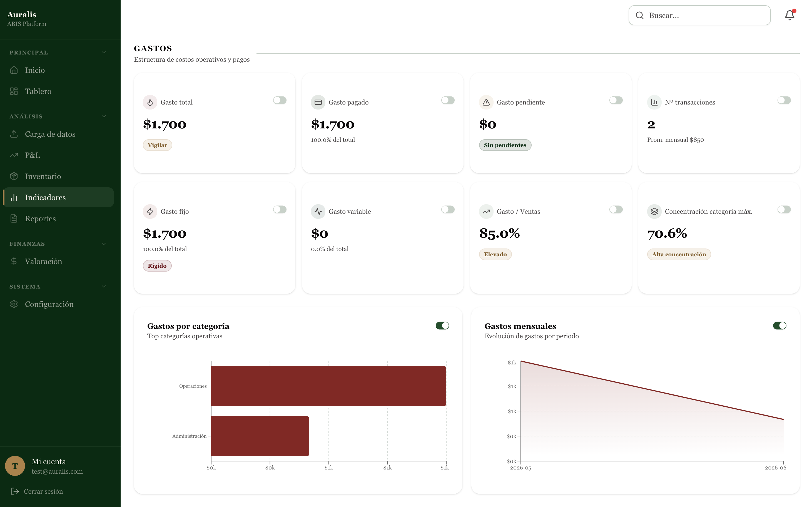Disable the Gastos por categoría chart toggle

coord(442,325)
